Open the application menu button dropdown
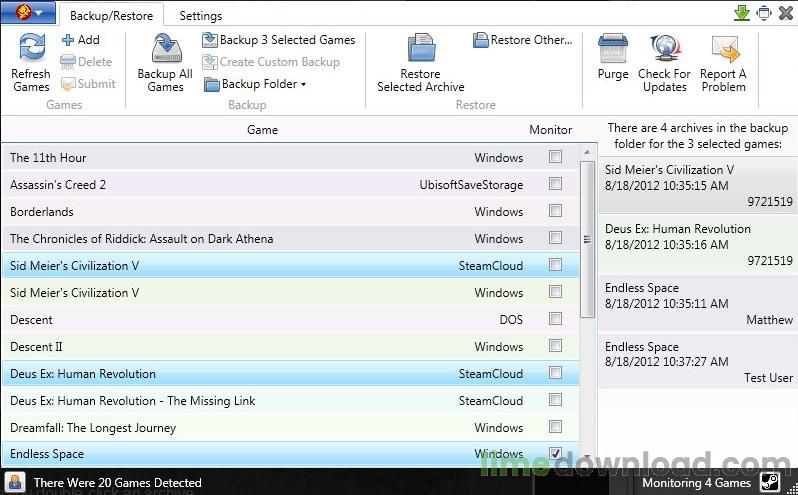 click(28, 13)
